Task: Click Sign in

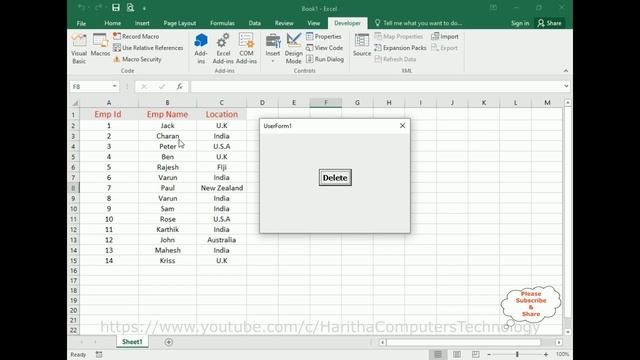Action: click(520, 23)
